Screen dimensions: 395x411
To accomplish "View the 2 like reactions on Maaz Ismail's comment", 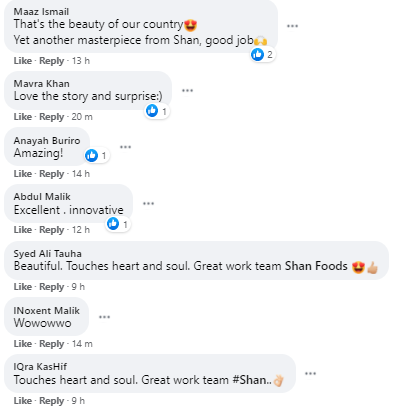I will pyautogui.click(x=263, y=54).
